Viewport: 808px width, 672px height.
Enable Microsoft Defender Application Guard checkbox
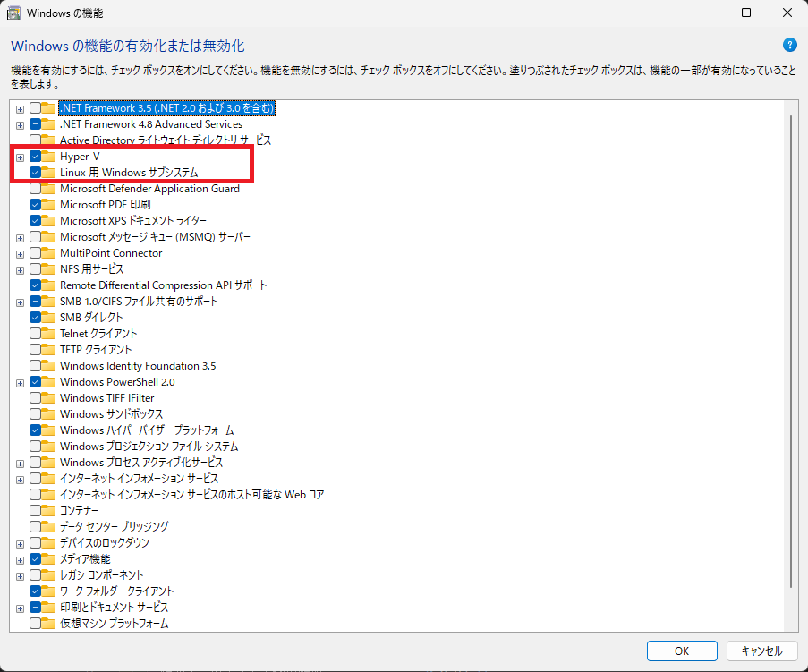[35, 189]
